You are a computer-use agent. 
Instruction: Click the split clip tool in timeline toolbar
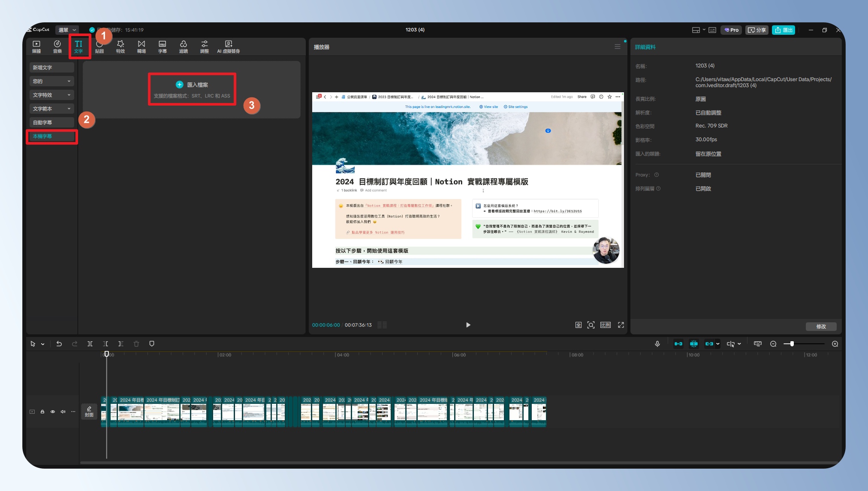click(x=90, y=344)
